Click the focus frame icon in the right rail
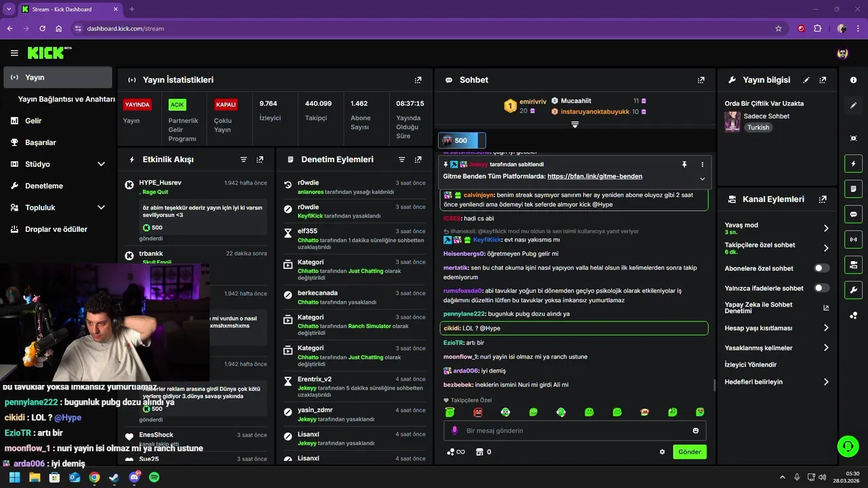 (x=853, y=138)
